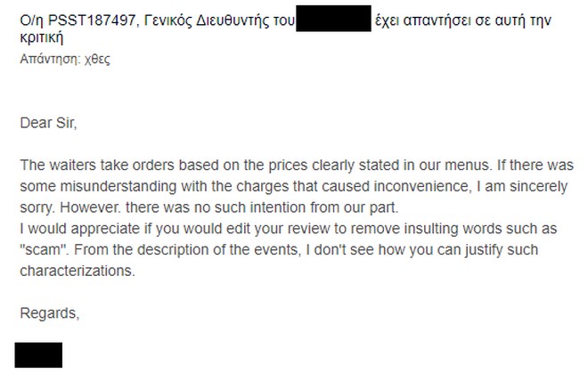The image size is (588, 373).
Task: Click the 'Απάντηση: χθες' reply date
Action: tap(65, 61)
